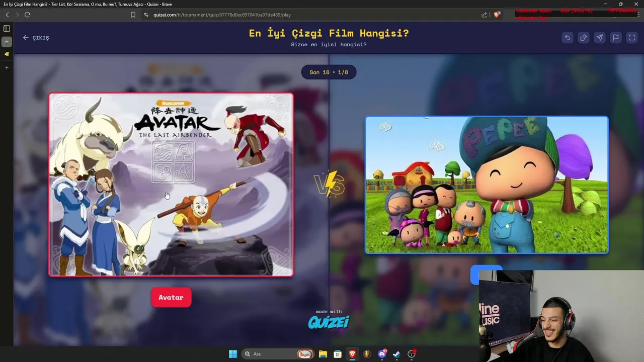Open the second yellow tab in vertical tabs
Image resolution: width=644 pixels, height=362 pixels.
pyautogui.click(x=7, y=54)
